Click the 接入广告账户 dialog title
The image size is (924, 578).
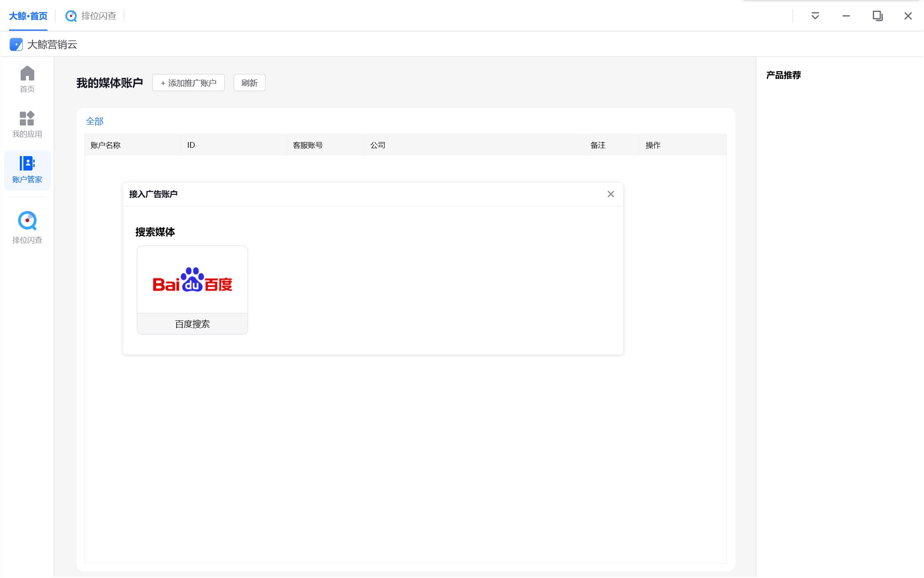click(153, 194)
